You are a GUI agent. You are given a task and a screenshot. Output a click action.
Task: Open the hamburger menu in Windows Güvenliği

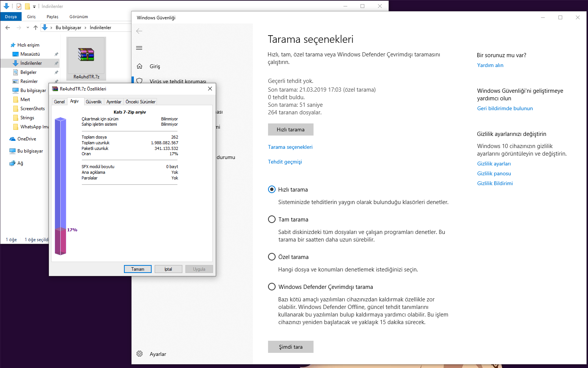(x=139, y=48)
